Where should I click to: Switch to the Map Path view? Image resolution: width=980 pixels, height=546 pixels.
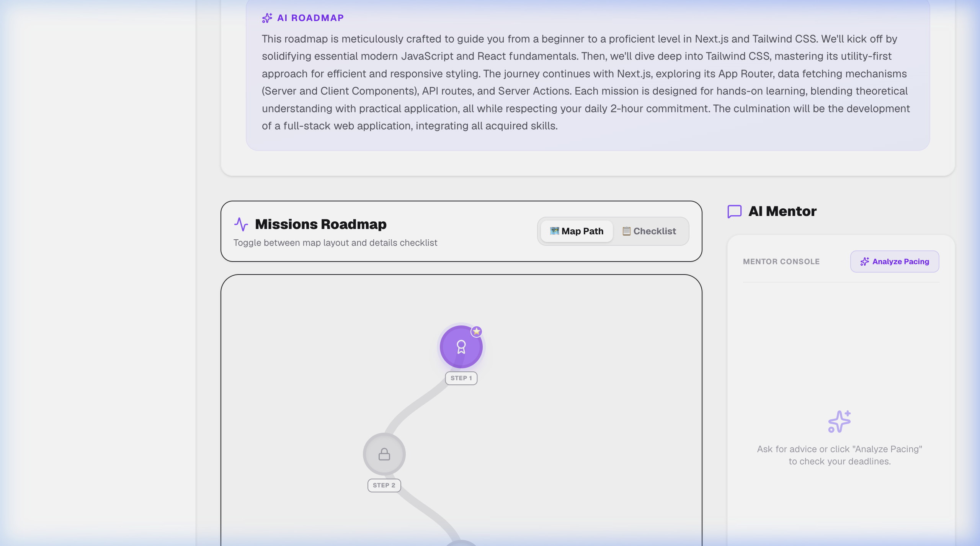pos(577,231)
